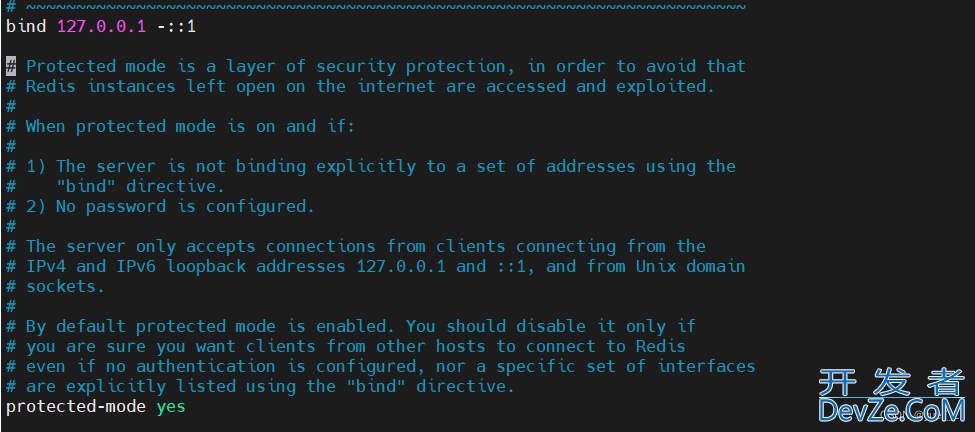Click "Unix domain" at comment line end
Screen dimensions: 975x432
pos(690,266)
